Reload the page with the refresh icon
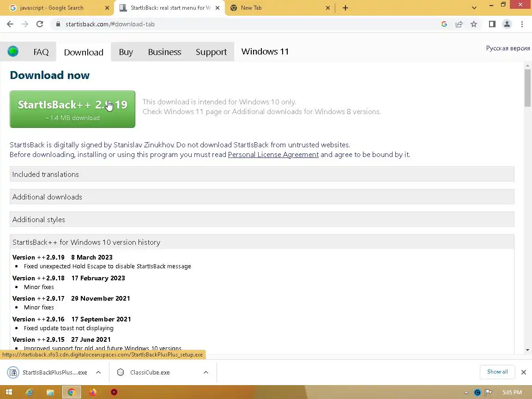532x399 pixels. point(40,24)
